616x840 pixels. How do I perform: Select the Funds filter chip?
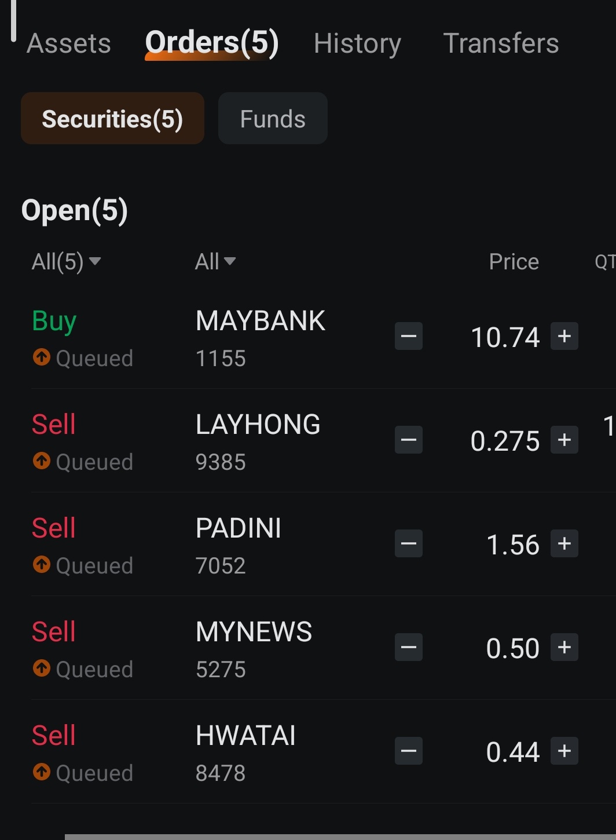273,118
